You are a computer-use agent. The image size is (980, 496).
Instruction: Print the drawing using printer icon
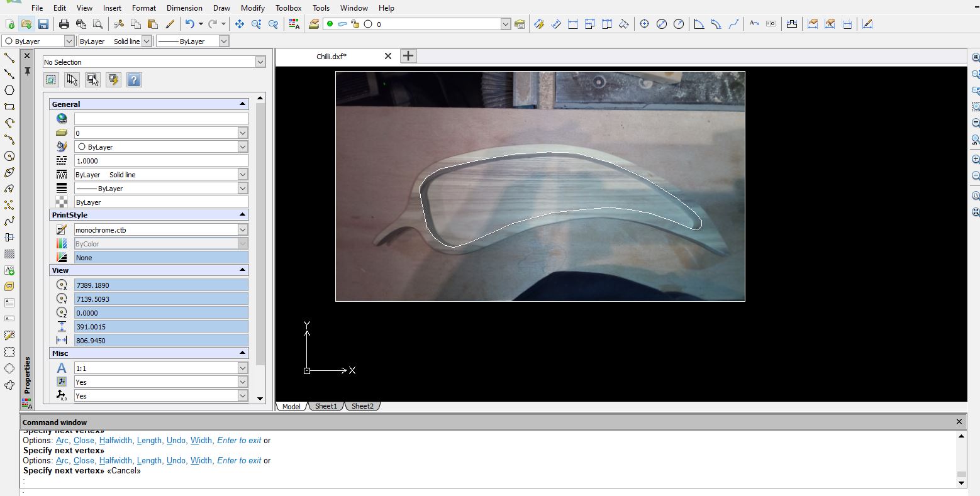pyautogui.click(x=64, y=24)
